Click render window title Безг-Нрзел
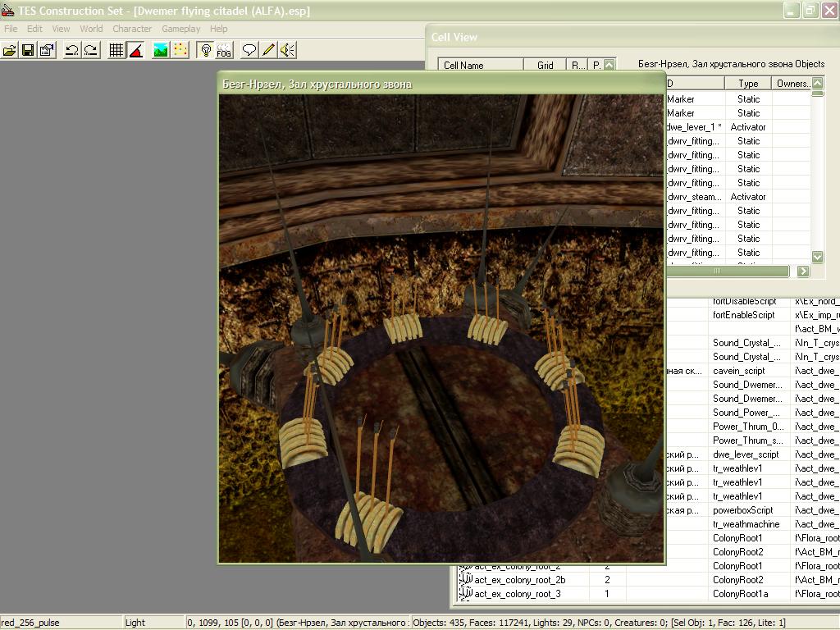 (317, 84)
